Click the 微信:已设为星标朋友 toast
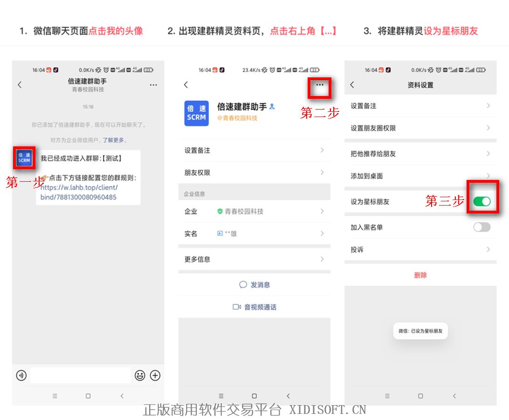 (420, 331)
